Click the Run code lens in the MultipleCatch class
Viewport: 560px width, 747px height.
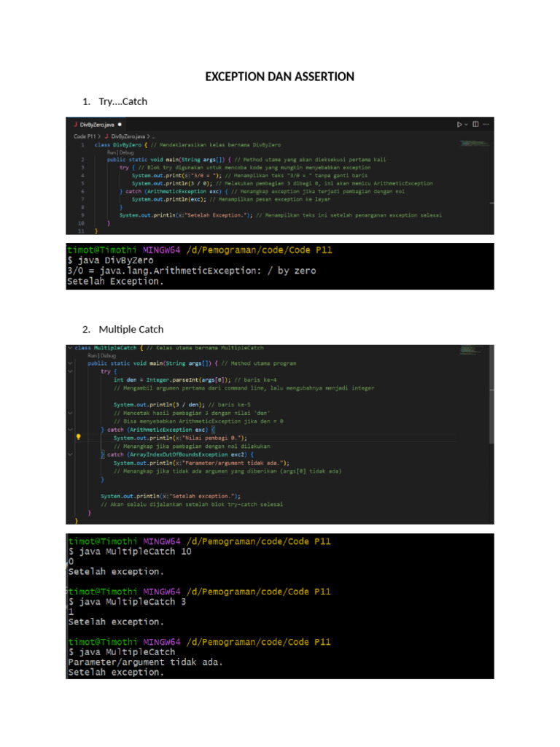[x=92, y=355]
